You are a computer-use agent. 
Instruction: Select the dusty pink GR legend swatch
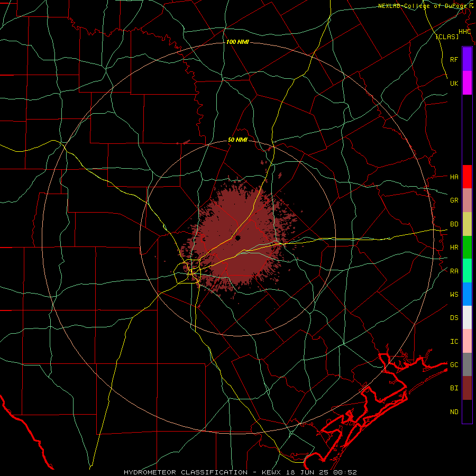click(x=467, y=200)
